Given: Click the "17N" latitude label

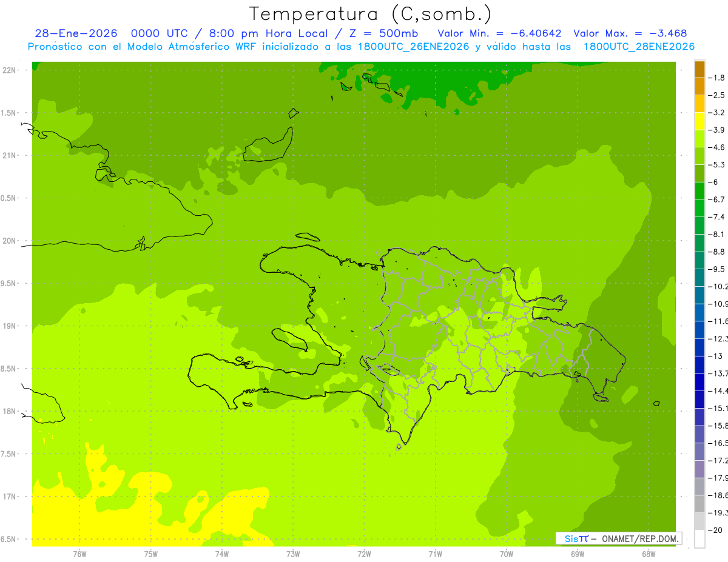Looking at the screenshot, I should pyautogui.click(x=10, y=497).
